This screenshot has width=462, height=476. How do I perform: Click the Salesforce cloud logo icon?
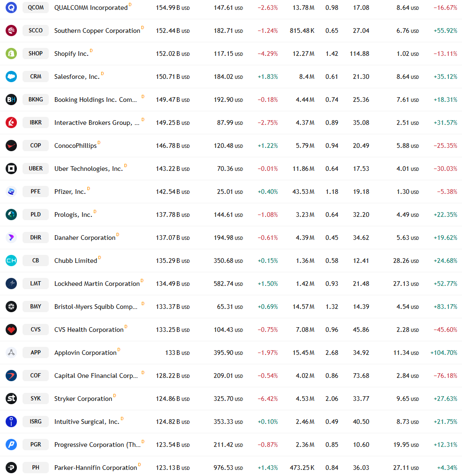[11, 77]
